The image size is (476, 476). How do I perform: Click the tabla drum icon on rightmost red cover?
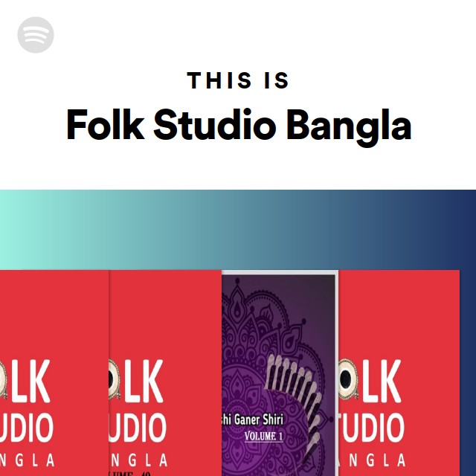tap(349, 379)
